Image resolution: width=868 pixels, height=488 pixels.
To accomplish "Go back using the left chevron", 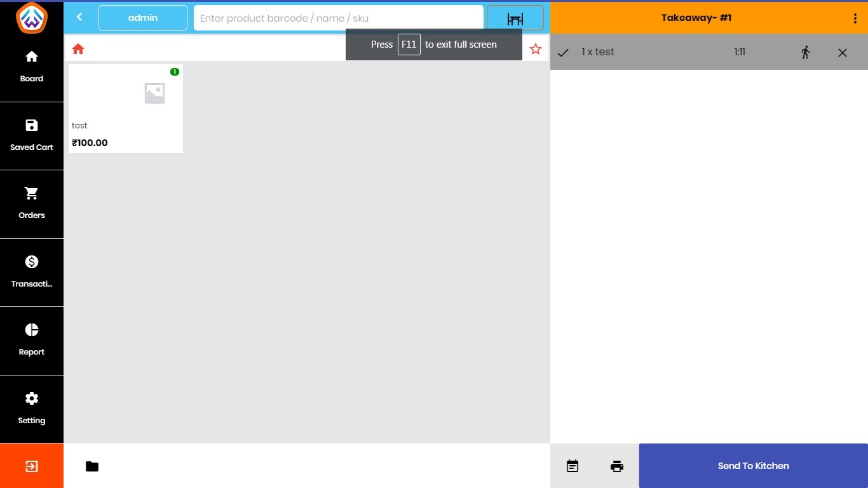I will tap(79, 17).
